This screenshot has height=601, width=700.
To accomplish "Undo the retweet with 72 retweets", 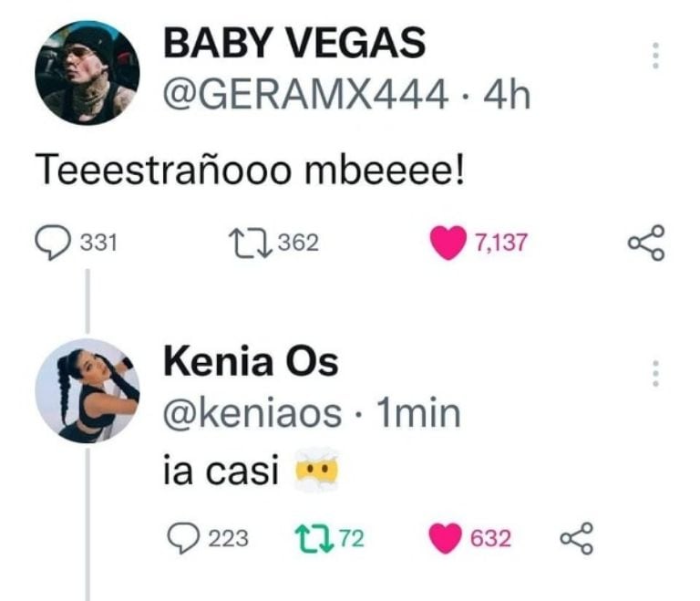I will click(316, 538).
